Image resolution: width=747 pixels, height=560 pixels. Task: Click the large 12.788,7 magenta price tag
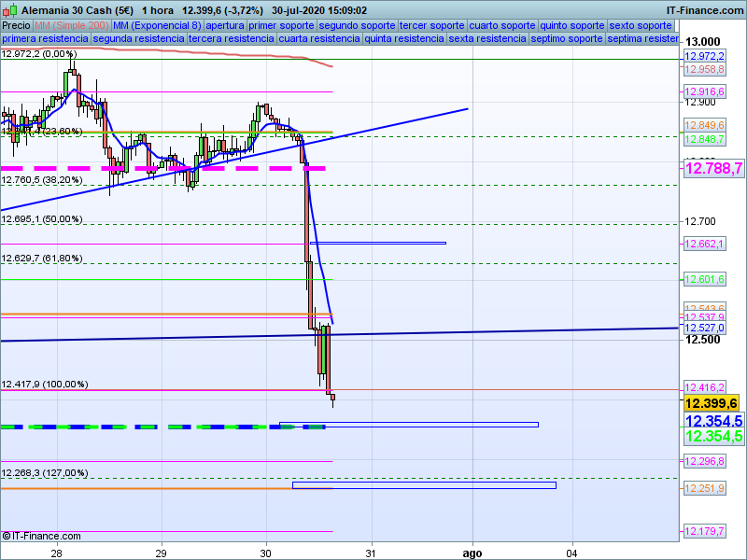click(x=713, y=168)
